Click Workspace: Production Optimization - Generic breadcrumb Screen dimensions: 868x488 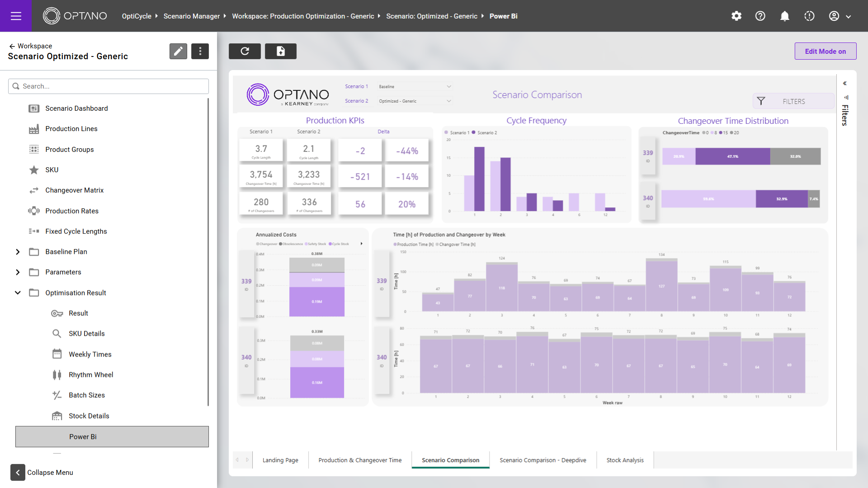(303, 16)
